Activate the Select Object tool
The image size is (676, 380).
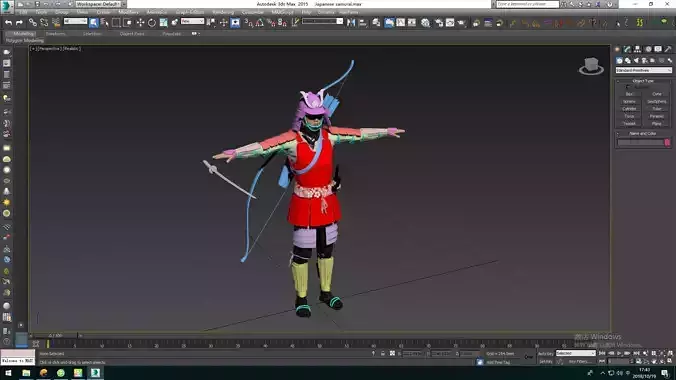[x=94, y=22]
